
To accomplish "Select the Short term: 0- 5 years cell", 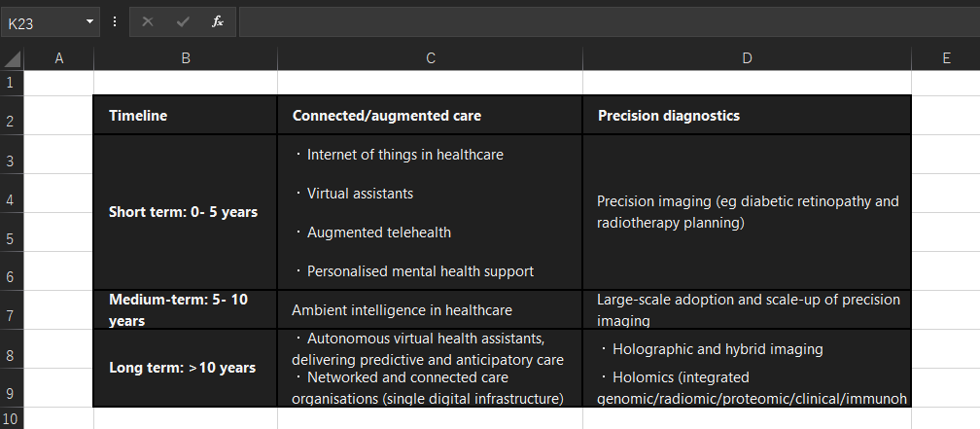I will pos(185,212).
